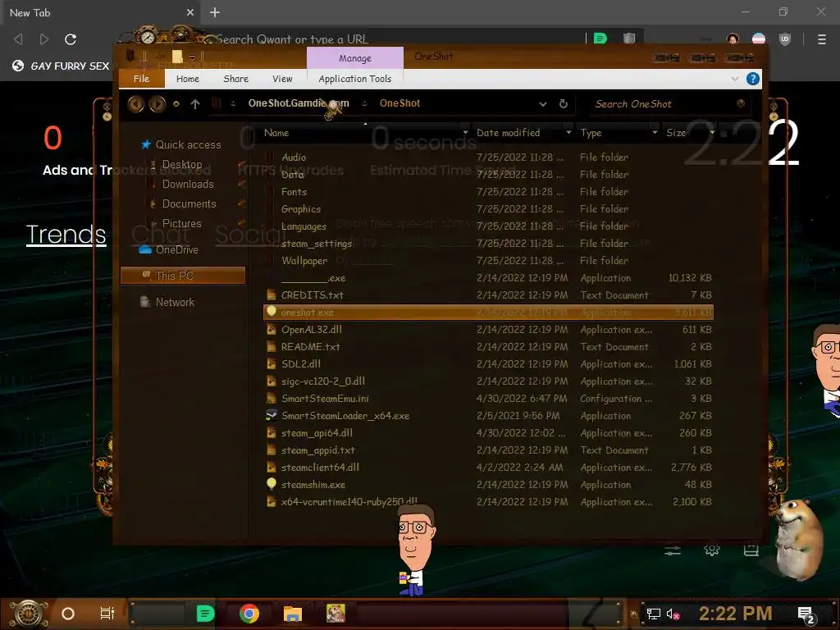Open notification center in system tray
The image size is (840, 630).
coord(806,614)
